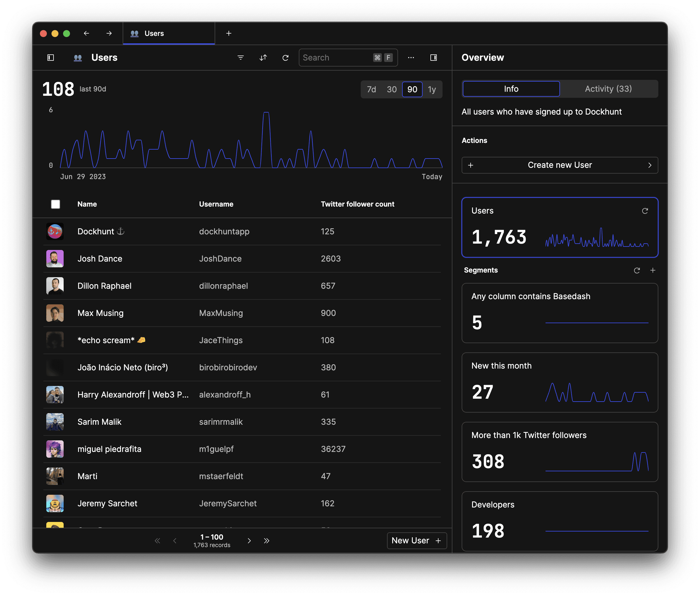Go to the next page of records
The height and width of the screenshot is (596, 700).
[x=249, y=540]
